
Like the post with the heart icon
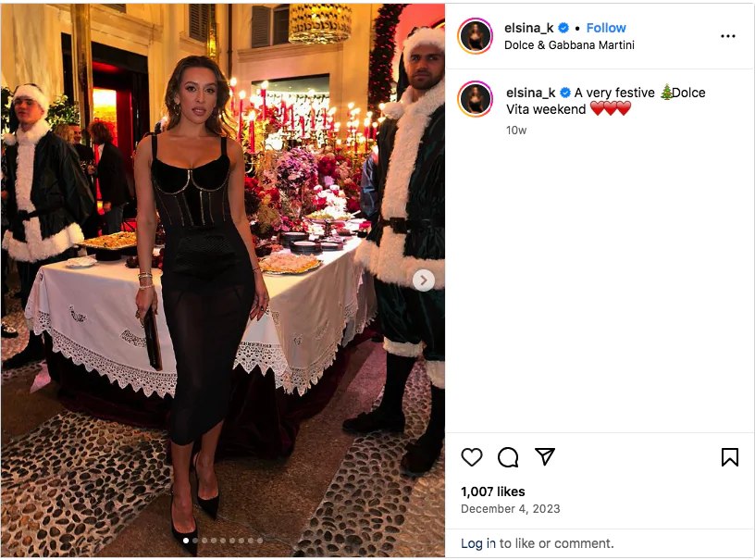pyautogui.click(x=471, y=457)
